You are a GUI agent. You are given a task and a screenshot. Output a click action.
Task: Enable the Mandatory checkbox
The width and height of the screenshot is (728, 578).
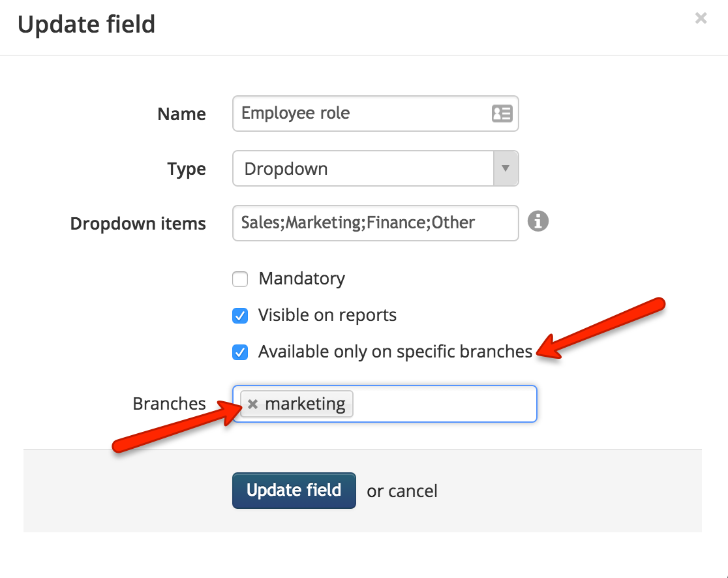tap(240, 279)
